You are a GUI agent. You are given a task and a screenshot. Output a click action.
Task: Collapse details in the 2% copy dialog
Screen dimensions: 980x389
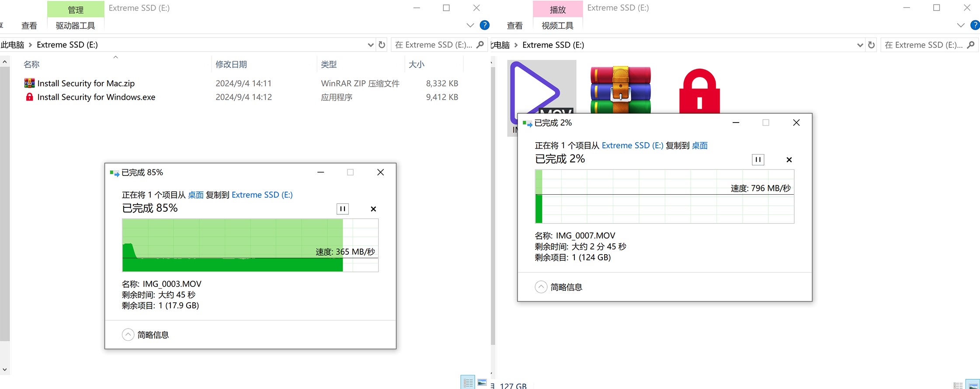coord(541,287)
